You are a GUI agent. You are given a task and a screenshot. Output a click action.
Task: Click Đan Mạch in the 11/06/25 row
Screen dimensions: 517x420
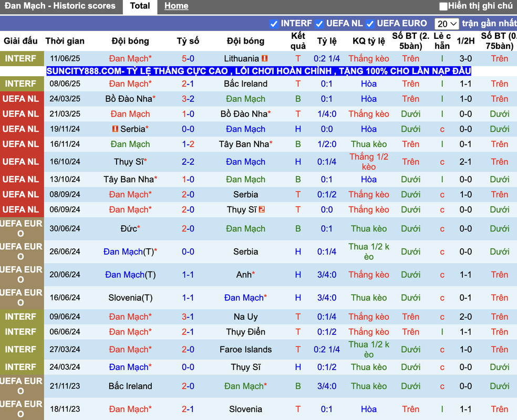pyautogui.click(x=130, y=58)
